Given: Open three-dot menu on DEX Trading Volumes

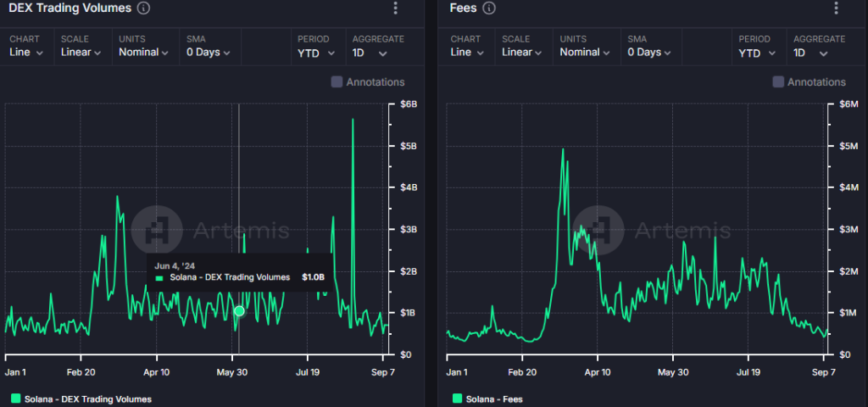Looking at the screenshot, I should pos(395,8).
